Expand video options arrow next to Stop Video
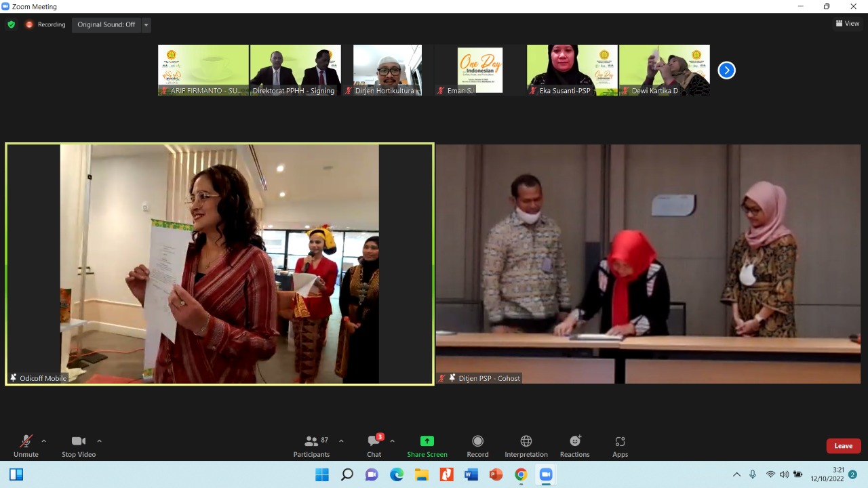This screenshot has height=488, width=868. pyautogui.click(x=99, y=441)
